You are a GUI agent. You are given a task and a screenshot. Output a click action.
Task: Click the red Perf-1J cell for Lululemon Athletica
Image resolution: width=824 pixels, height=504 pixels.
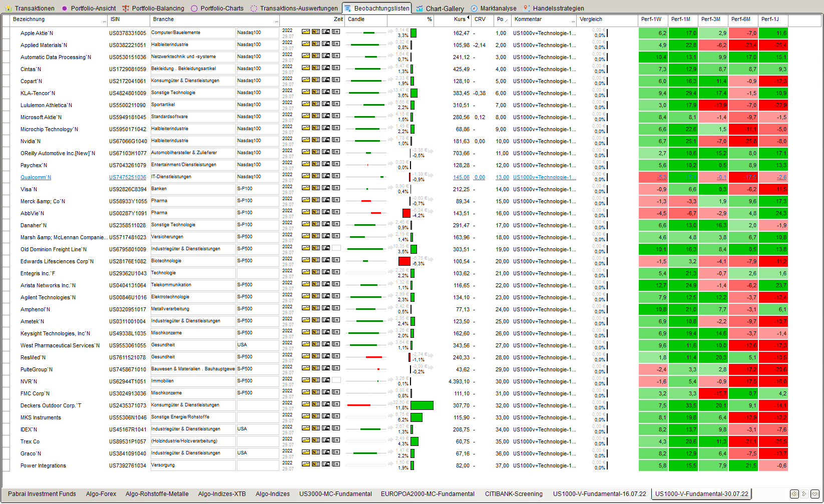tap(773, 105)
